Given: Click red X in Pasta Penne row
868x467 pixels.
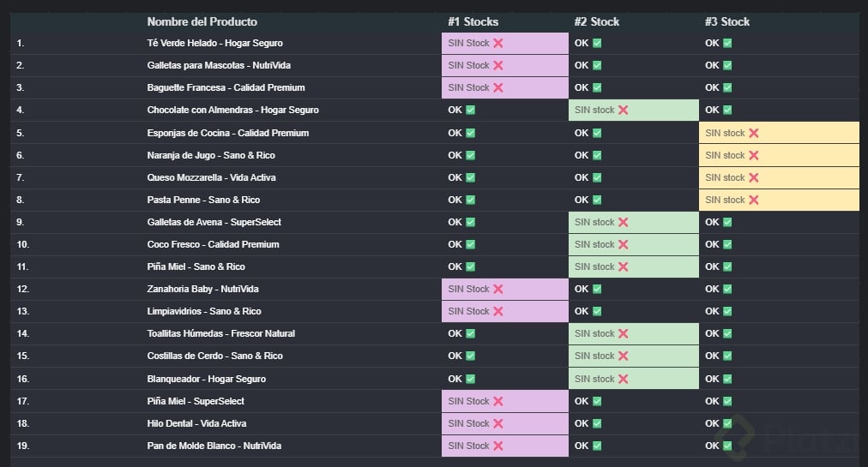Looking at the screenshot, I should tap(754, 200).
